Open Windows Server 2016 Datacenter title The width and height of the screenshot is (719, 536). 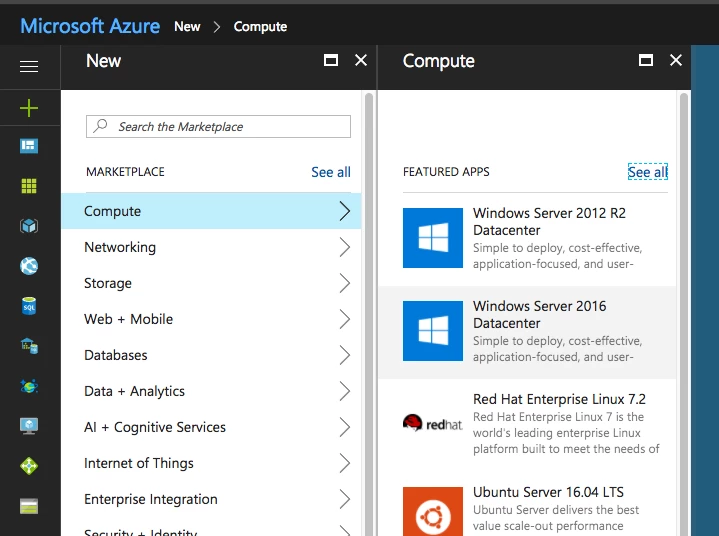coord(540,315)
